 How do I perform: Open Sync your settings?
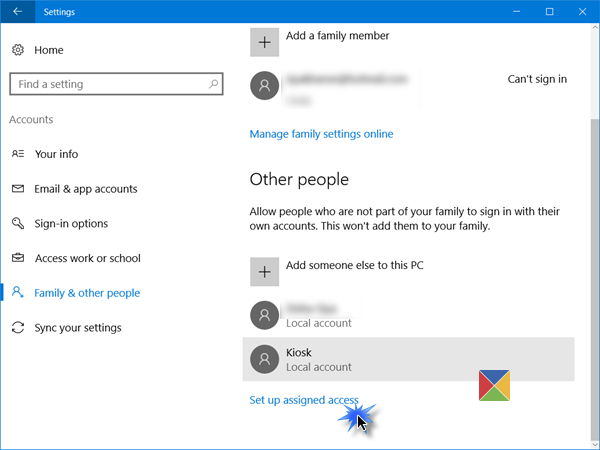tap(78, 328)
